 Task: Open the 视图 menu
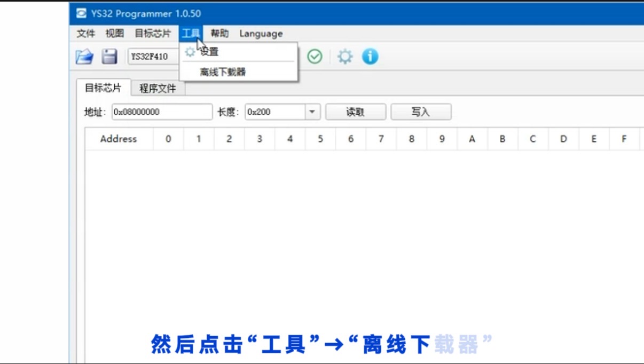click(x=115, y=34)
